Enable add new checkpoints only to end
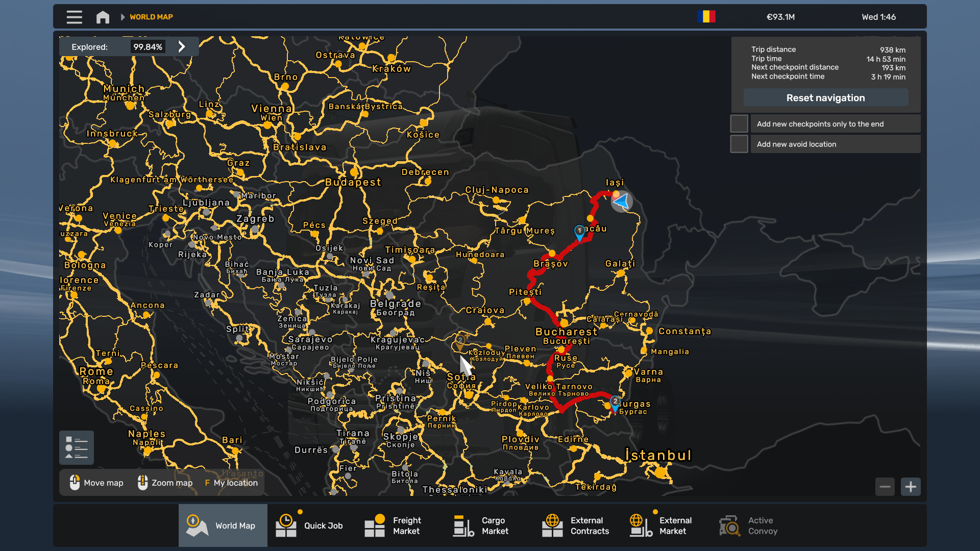980x551 pixels. pos(739,124)
